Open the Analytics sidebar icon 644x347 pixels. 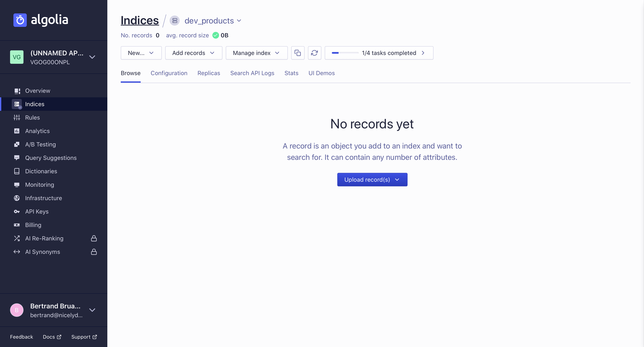pos(17,131)
